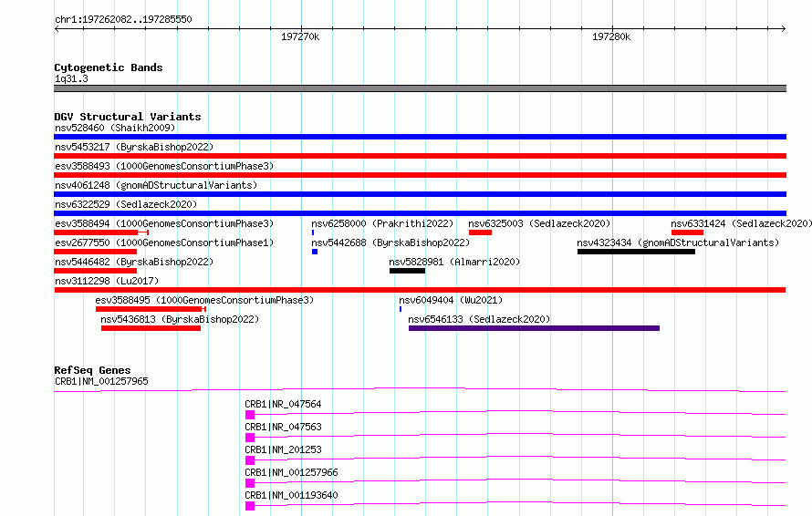Click the RefSeq Genes track title

click(x=92, y=370)
